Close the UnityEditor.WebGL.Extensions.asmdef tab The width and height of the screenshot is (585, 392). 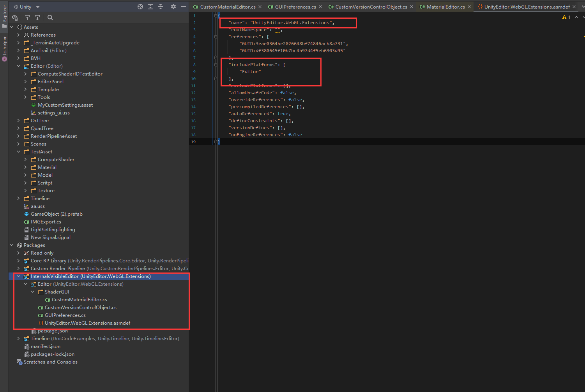coord(574,7)
